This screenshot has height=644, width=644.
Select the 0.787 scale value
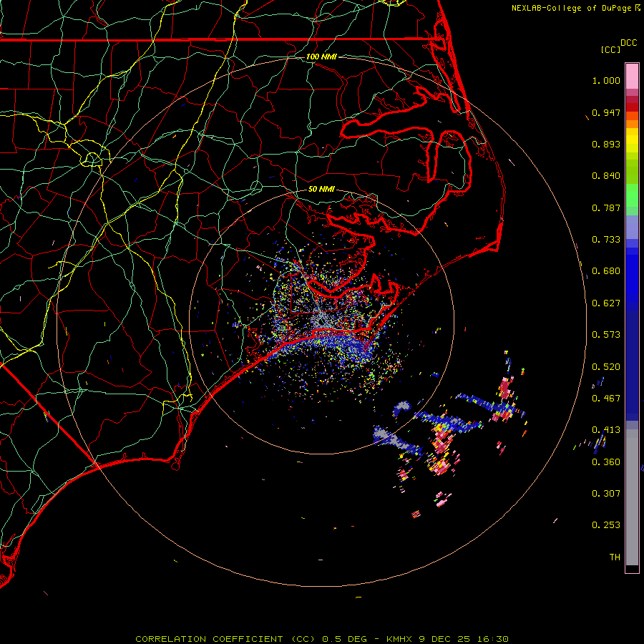tap(606, 208)
